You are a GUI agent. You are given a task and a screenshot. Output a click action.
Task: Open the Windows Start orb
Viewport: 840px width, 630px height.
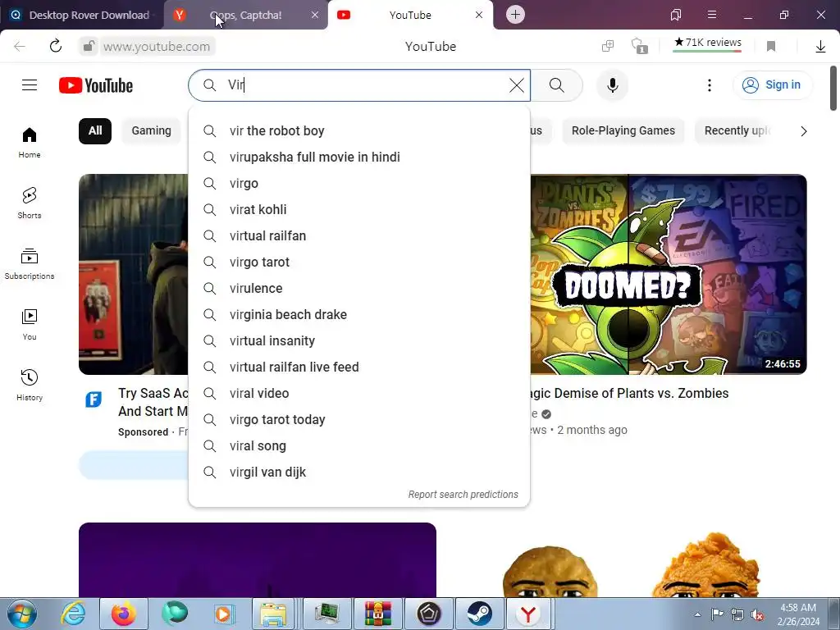click(x=22, y=614)
